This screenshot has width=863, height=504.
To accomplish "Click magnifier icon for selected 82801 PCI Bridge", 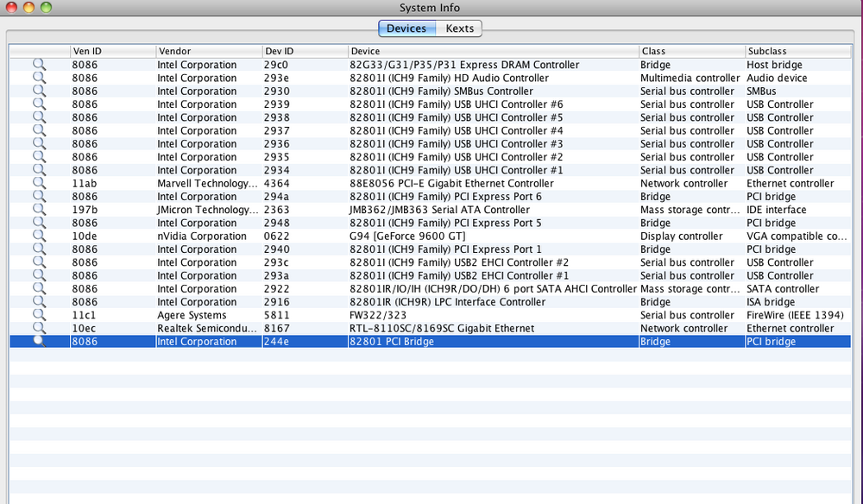I will click(39, 342).
